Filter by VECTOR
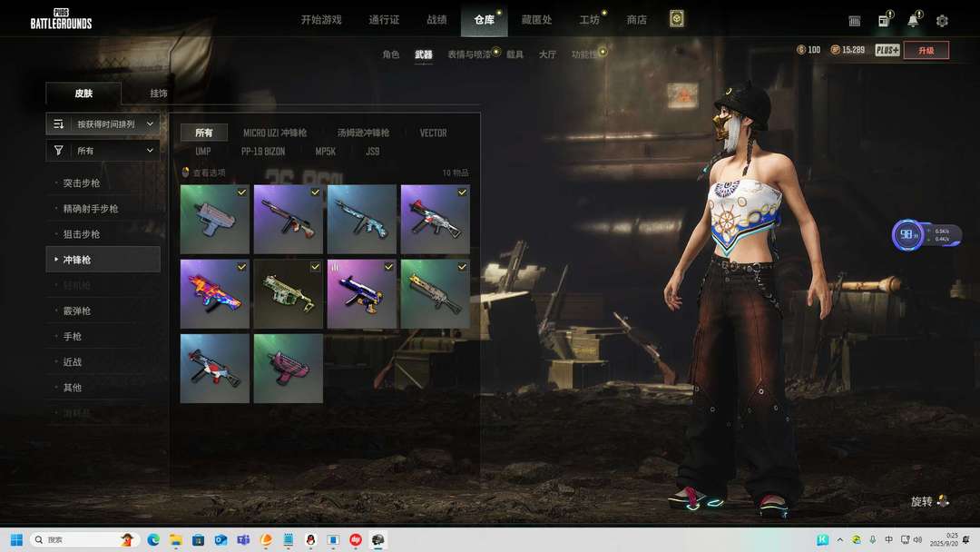Screen dimensions: 980x552 pos(433,133)
